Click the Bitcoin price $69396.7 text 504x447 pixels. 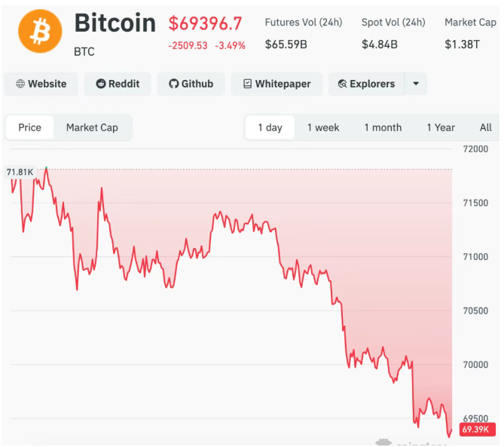point(205,24)
